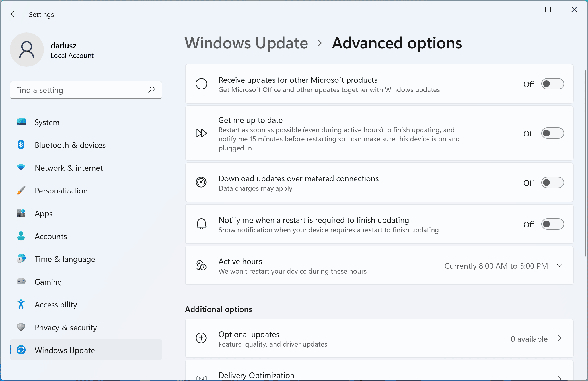Go to Network & internet
Screen dimensions: 588x381
coord(86,168)
